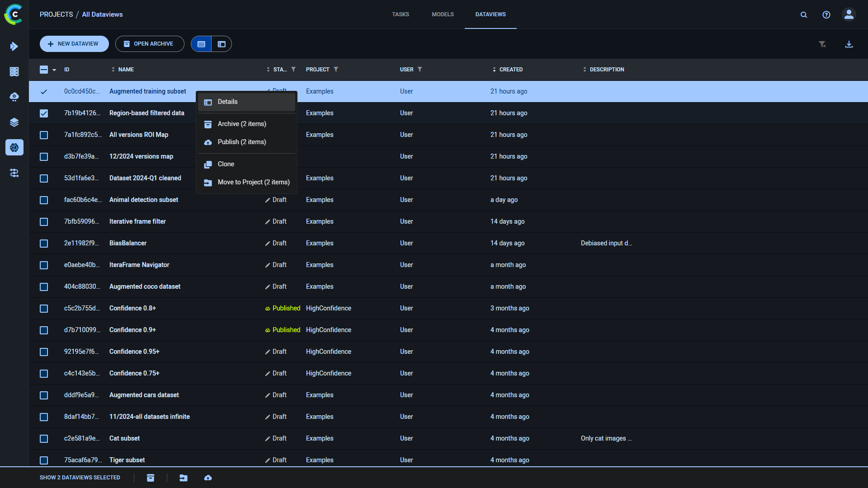868x488 pixels.
Task: Click the download icon top right
Action: (x=849, y=44)
